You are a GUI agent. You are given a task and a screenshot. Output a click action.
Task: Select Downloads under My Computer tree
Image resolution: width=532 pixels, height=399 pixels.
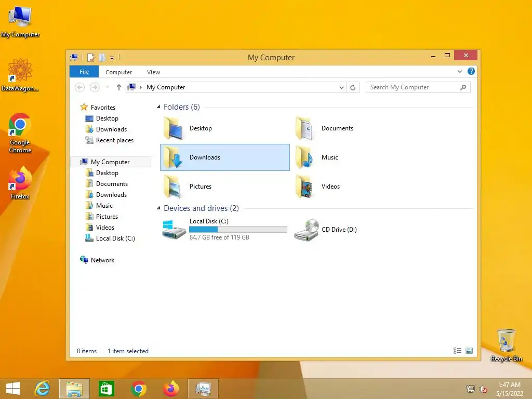(111, 195)
